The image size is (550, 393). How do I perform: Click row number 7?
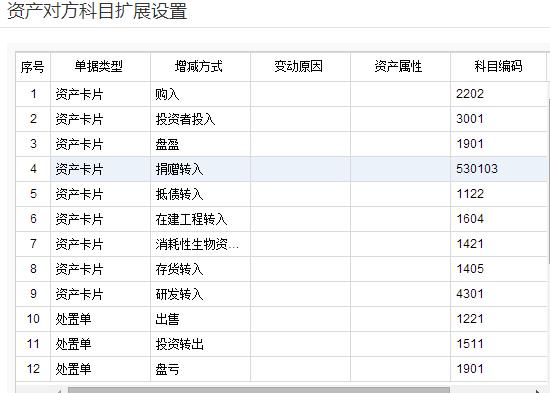33,244
